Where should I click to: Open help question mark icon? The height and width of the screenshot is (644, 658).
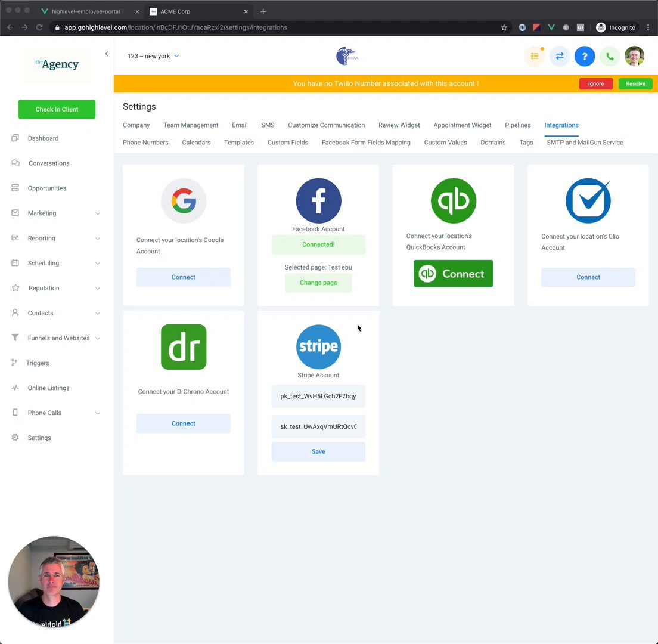click(x=585, y=56)
